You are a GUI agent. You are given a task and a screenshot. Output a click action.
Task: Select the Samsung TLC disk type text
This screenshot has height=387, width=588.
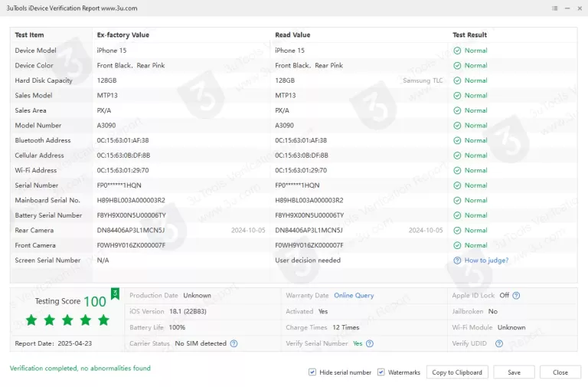[x=423, y=80]
